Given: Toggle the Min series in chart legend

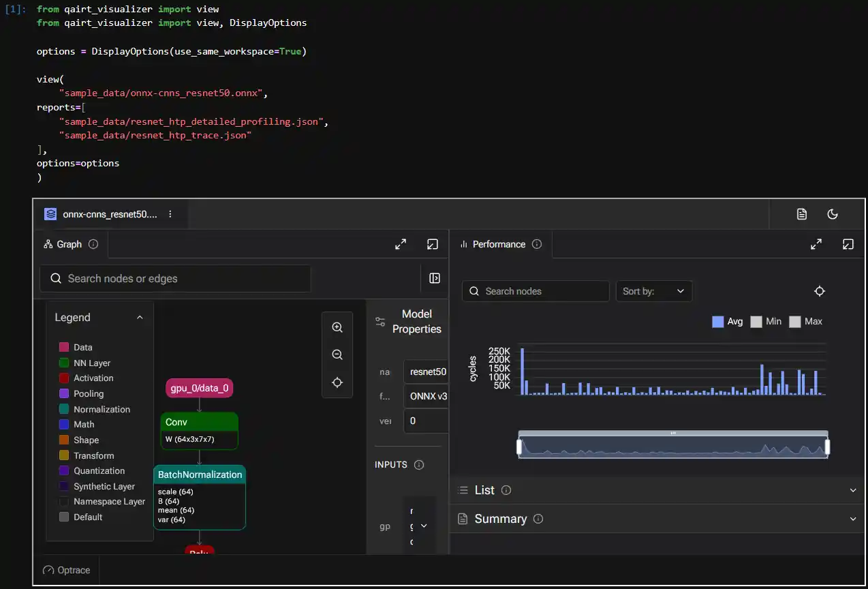Looking at the screenshot, I should [x=766, y=322].
